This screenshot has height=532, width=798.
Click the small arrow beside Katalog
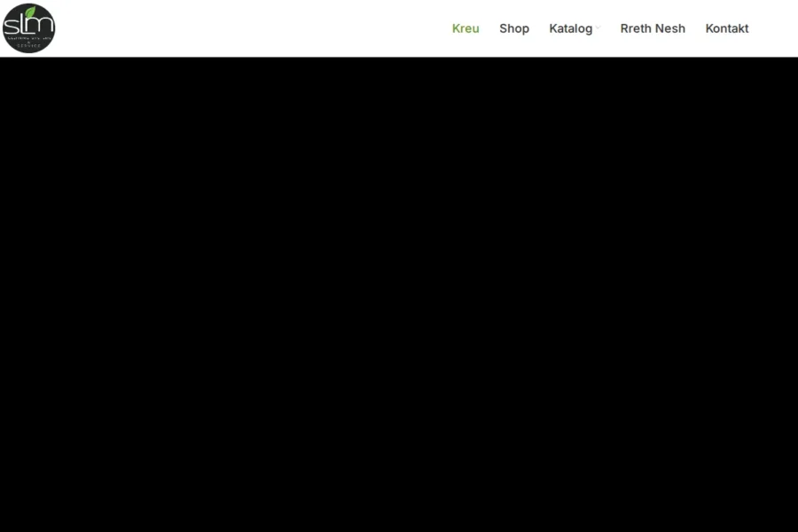[598, 28]
